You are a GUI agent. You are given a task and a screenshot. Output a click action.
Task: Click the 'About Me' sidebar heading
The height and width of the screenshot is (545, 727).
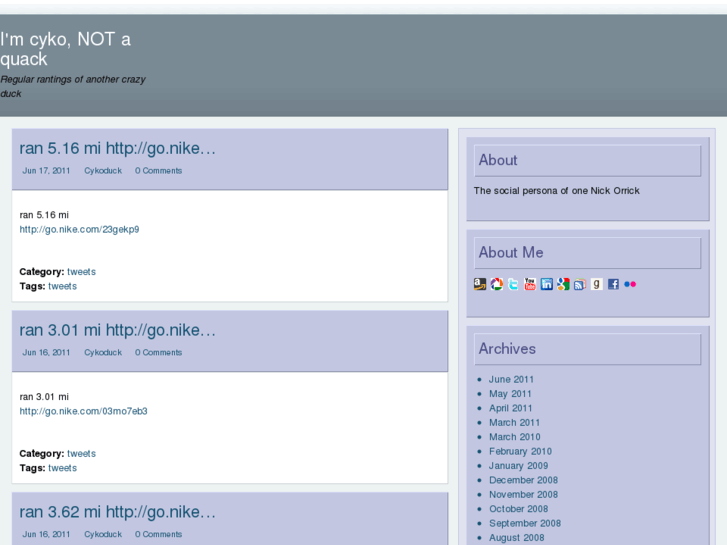[x=511, y=252]
